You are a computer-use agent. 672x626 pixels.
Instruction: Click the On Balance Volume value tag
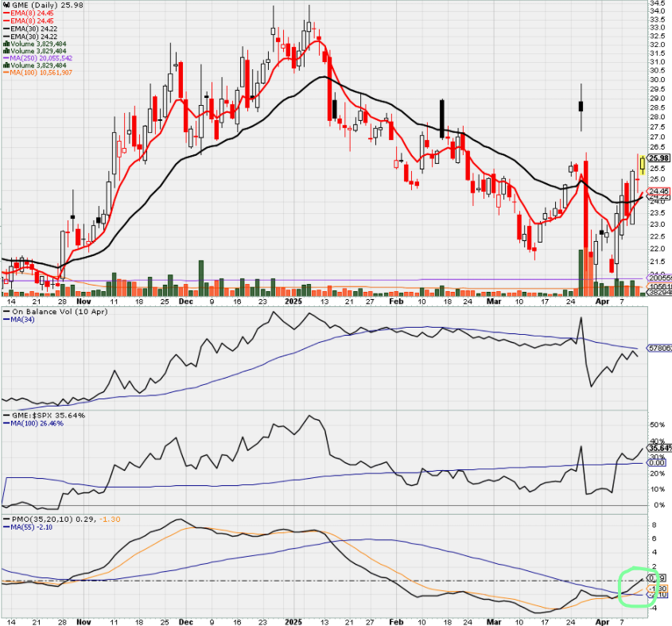click(x=659, y=348)
